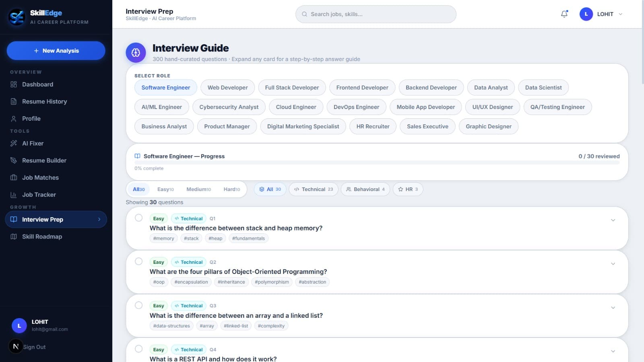Expand the Q3 array vs linked list card
Image resolution: width=644 pixels, height=362 pixels.
(613, 308)
